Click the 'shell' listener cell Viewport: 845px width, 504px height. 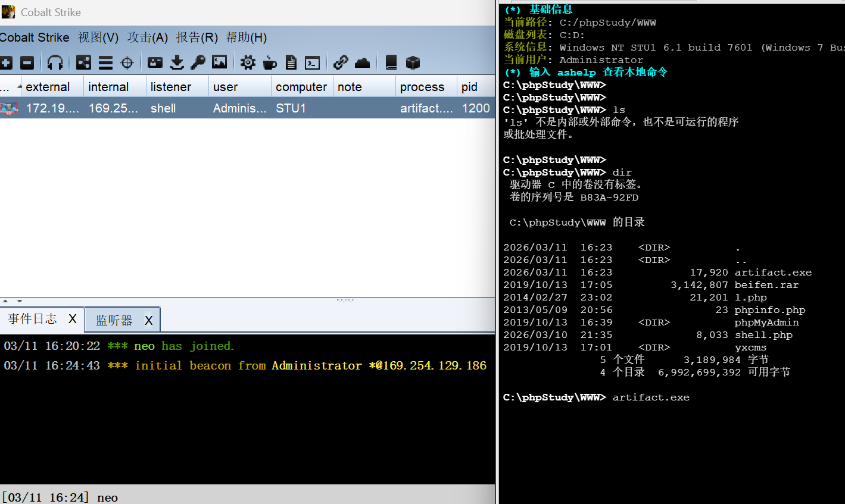click(x=177, y=108)
